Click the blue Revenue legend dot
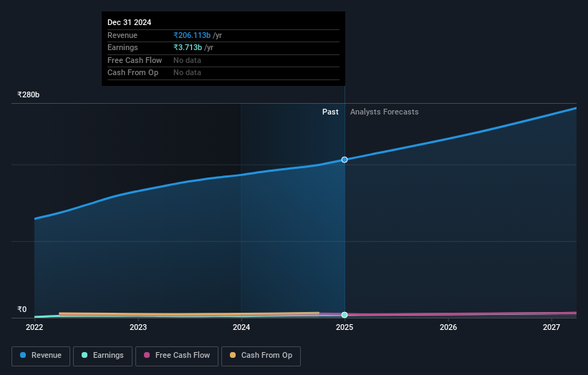The height and width of the screenshot is (375, 588). (23, 355)
